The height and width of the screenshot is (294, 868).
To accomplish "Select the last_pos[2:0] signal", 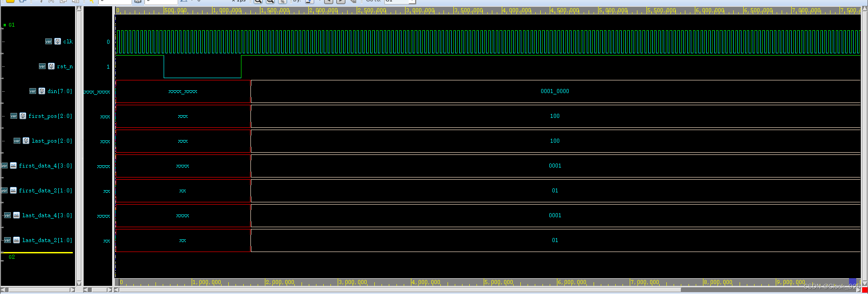I will [52, 141].
